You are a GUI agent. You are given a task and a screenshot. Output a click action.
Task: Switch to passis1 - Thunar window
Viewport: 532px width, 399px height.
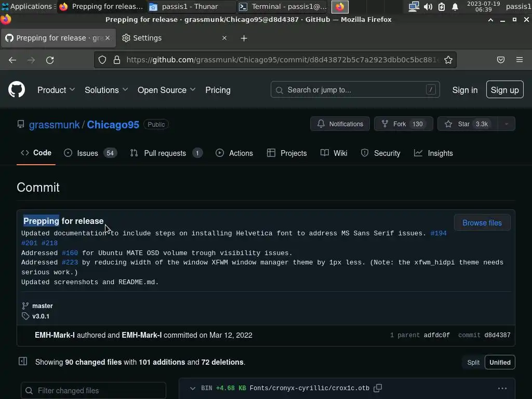[192, 6]
